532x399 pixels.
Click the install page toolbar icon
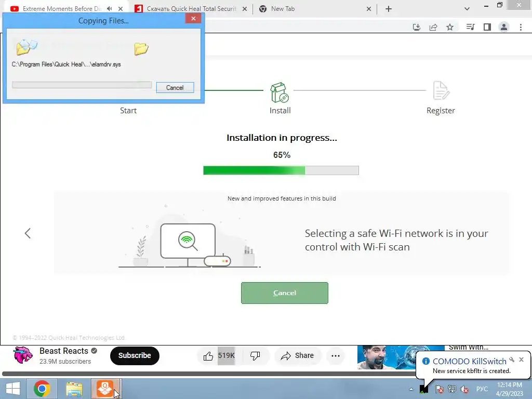[417, 27]
